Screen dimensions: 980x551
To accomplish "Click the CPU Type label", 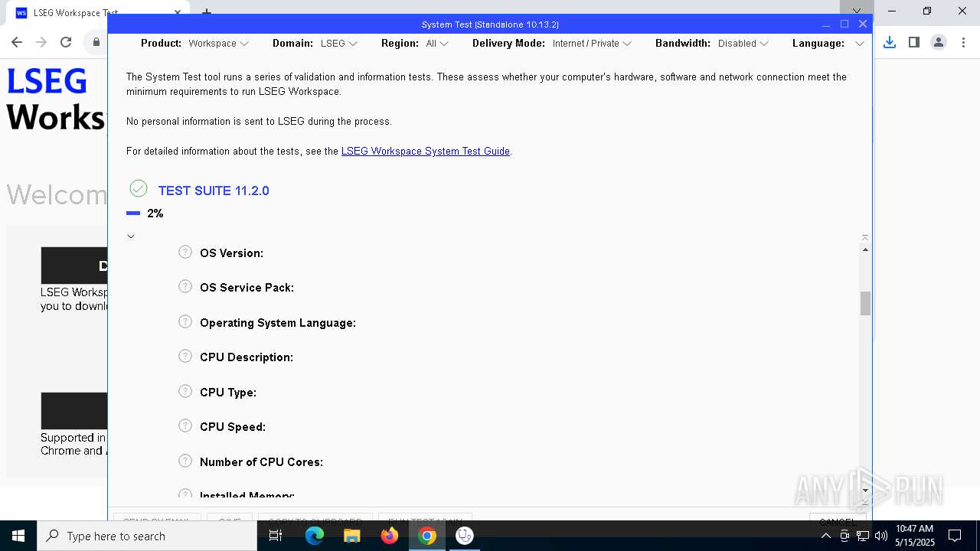I will [x=228, y=393].
